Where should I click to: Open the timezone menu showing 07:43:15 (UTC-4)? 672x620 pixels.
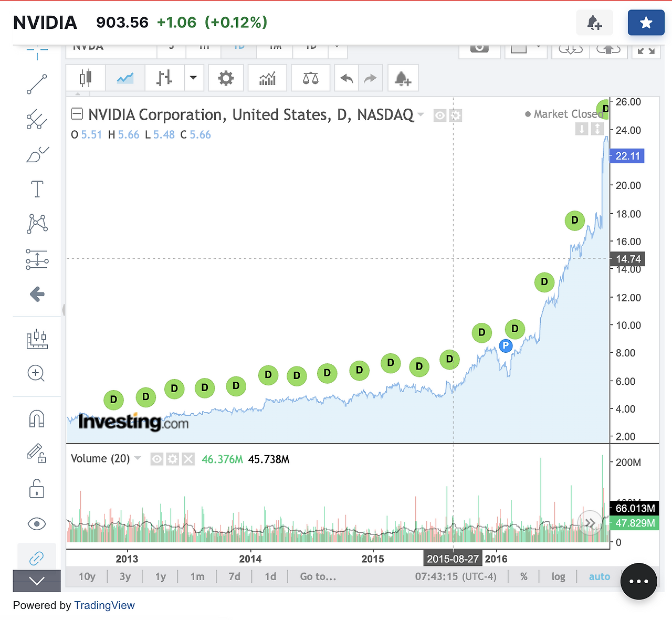[x=456, y=576]
